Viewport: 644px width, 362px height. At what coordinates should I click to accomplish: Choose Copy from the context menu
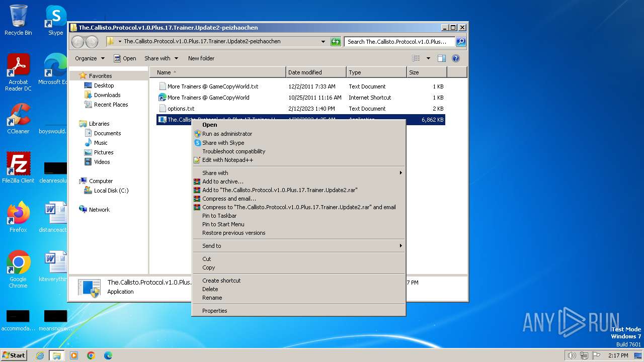pyautogui.click(x=299, y=267)
